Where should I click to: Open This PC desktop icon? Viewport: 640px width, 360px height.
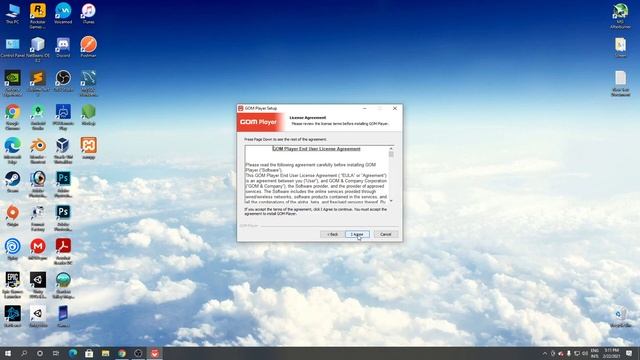[13, 13]
